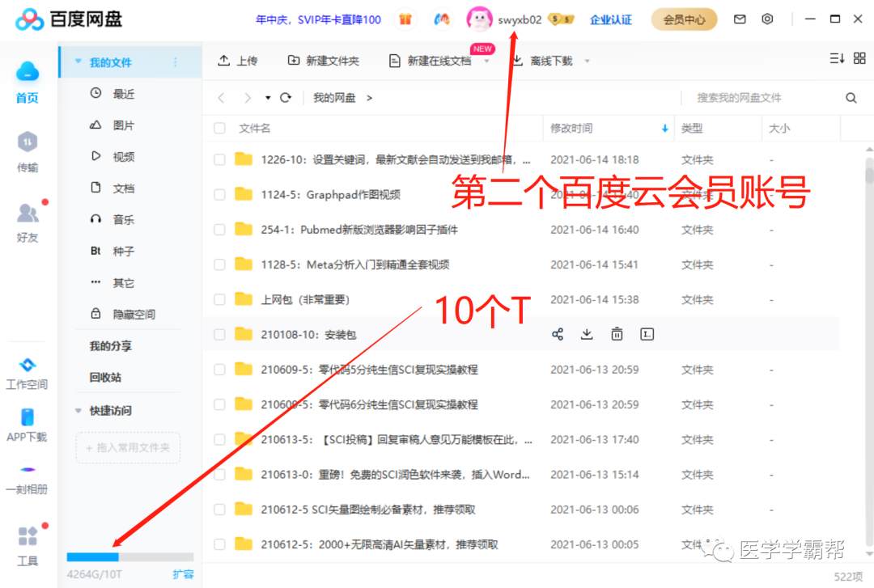Open the SVIP年卡直降100 promotion link
This screenshot has height=588, width=874.
[318, 19]
